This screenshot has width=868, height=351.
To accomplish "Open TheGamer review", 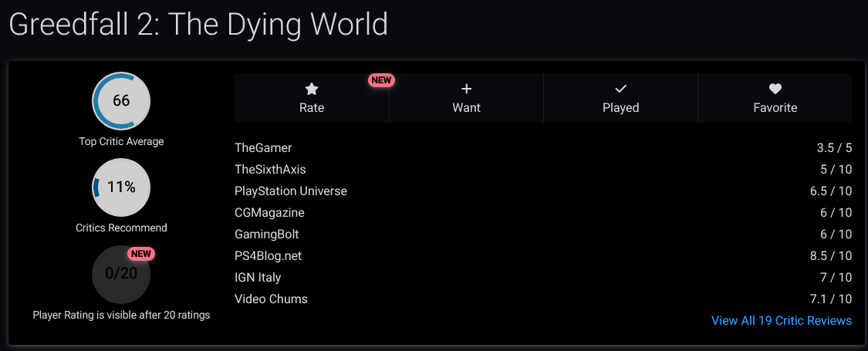I will (263, 148).
